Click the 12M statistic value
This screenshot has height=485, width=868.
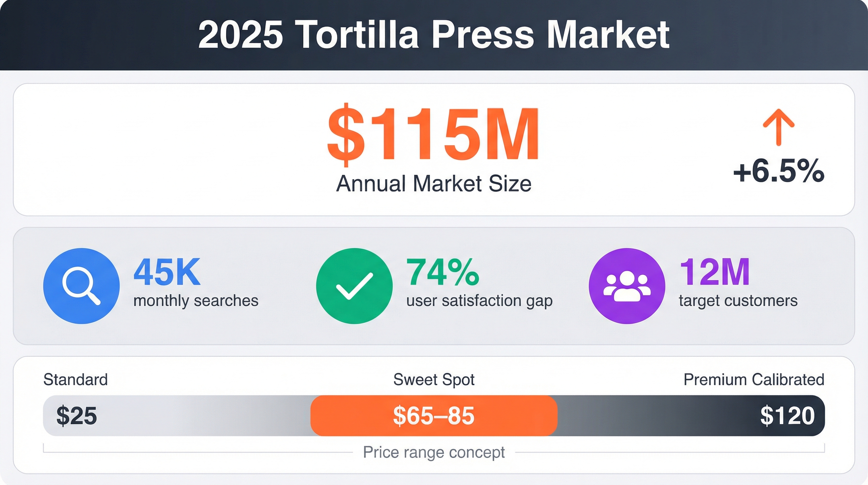714,272
